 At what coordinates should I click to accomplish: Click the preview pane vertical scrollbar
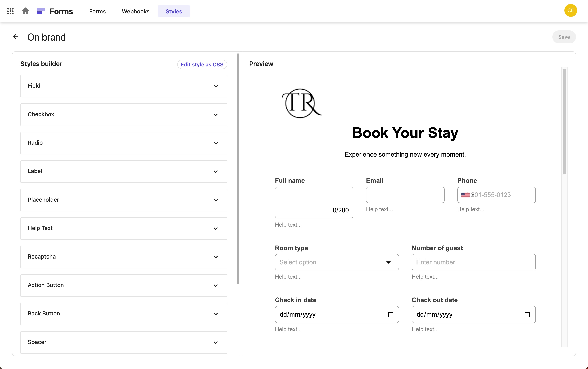coord(564,122)
